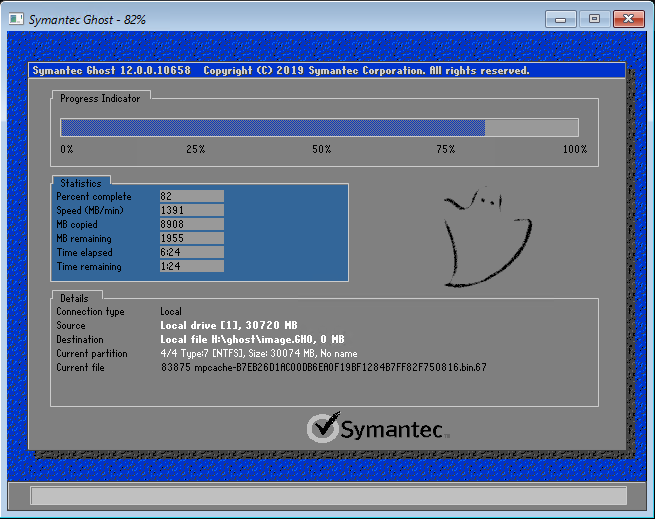This screenshot has width=655, height=519.
Task: Click the Symantec Ghost 12.0.0.10658 copyright banner
Action: pos(327,70)
